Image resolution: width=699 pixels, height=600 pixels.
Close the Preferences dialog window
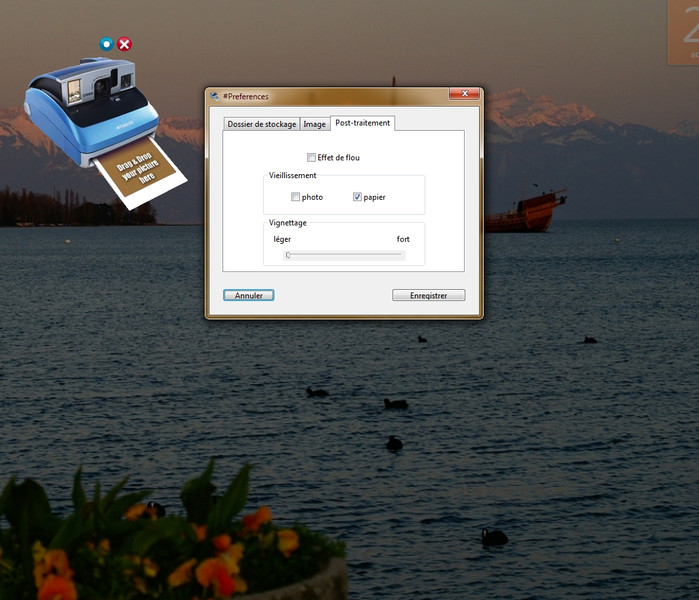(463, 95)
